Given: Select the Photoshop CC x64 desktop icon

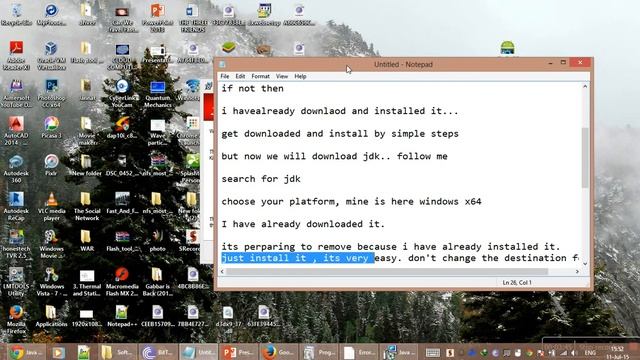Looking at the screenshot, I should coord(51,93).
